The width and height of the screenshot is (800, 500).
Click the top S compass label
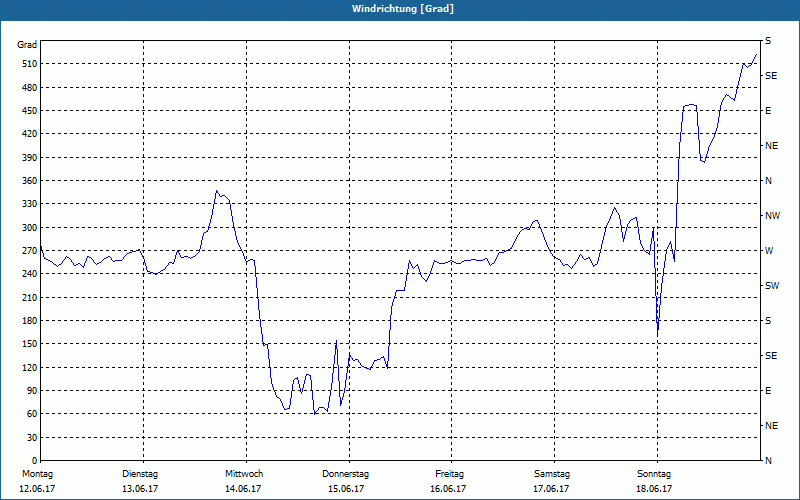click(x=768, y=41)
